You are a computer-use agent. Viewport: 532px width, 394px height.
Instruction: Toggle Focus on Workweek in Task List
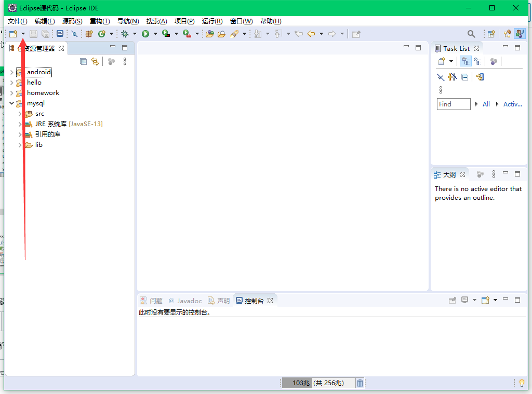pyautogui.click(x=452, y=77)
